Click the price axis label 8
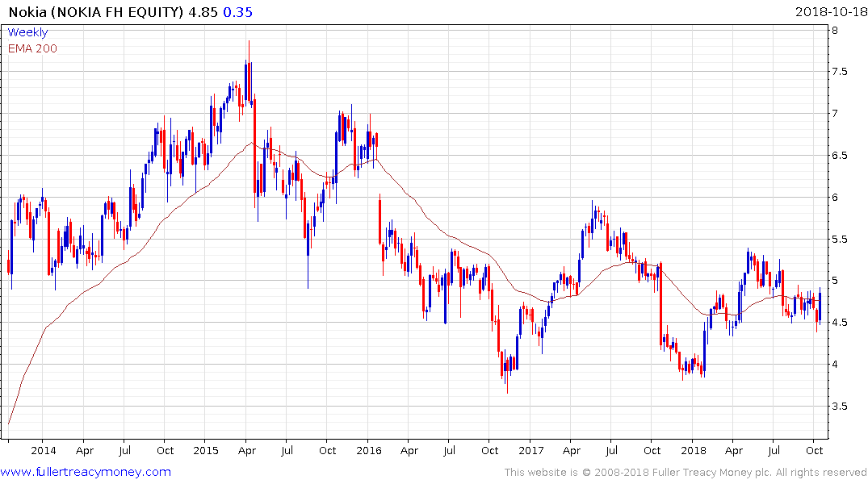The height and width of the screenshot is (484, 868). click(835, 30)
